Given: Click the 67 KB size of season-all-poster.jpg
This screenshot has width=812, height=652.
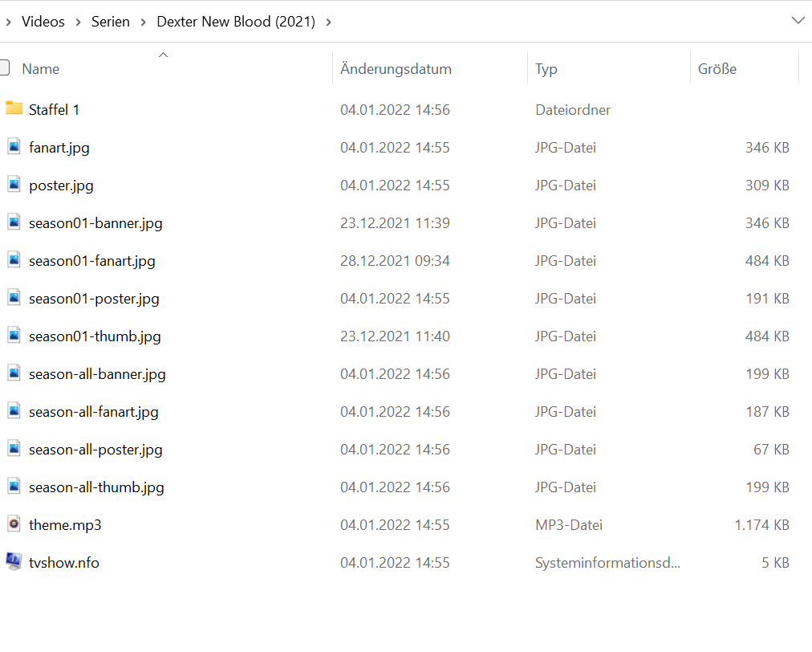Looking at the screenshot, I should click(772, 450).
